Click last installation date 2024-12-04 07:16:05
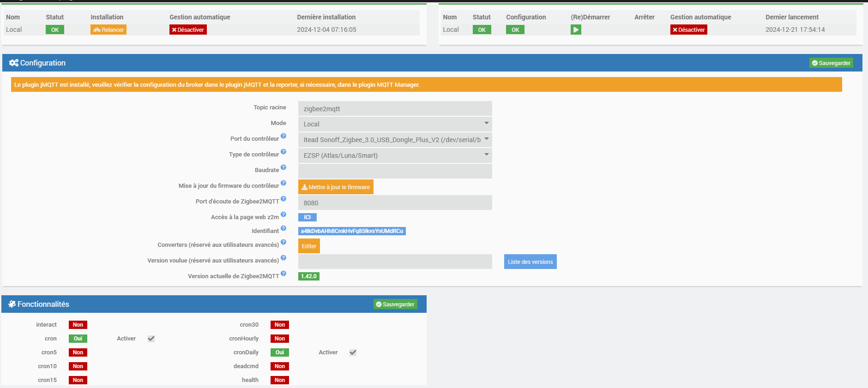This screenshot has width=868, height=388. 326,30
